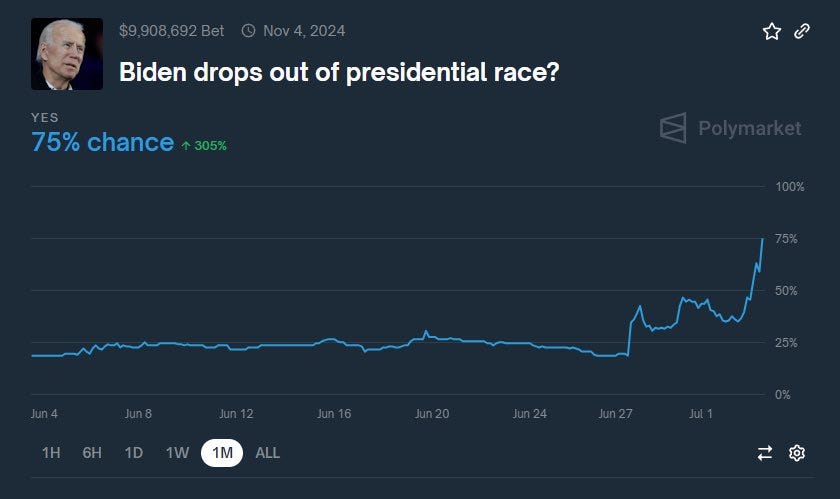
Task: Open chart settings gear icon
Action: (x=797, y=453)
